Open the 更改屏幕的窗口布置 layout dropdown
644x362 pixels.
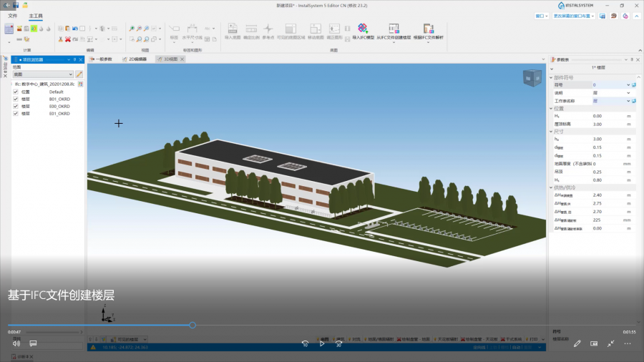point(577,15)
